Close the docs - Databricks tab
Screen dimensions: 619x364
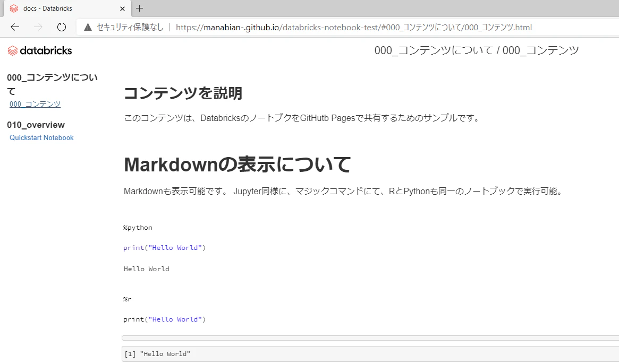122,8
